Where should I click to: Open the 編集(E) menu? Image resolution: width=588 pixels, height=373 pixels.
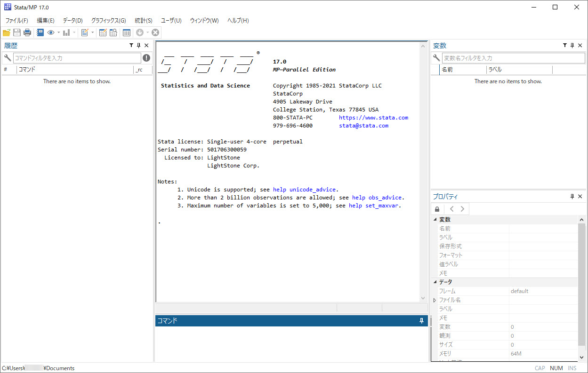46,21
